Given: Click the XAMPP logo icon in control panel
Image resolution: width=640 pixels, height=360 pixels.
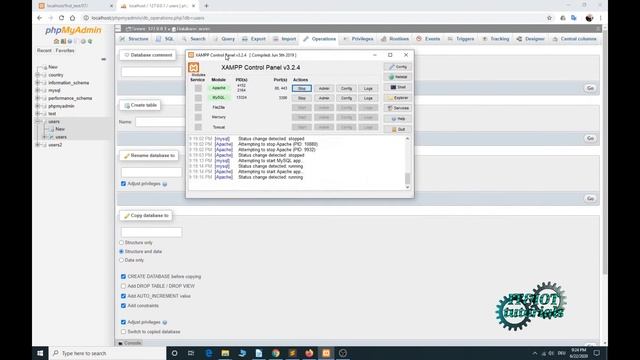Looking at the screenshot, I should pyautogui.click(x=193, y=67).
